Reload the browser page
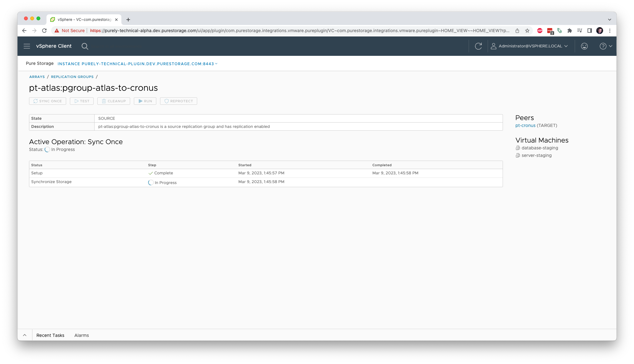634x364 pixels. (44, 31)
